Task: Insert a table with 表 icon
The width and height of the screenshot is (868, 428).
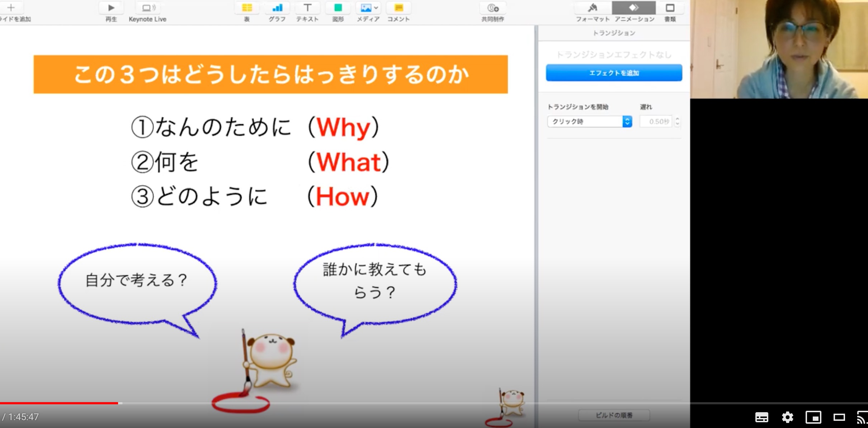Action: 247,8
